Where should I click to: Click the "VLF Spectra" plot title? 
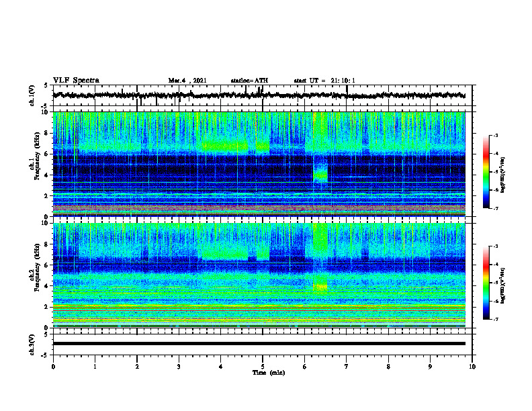(x=76, y=81)
